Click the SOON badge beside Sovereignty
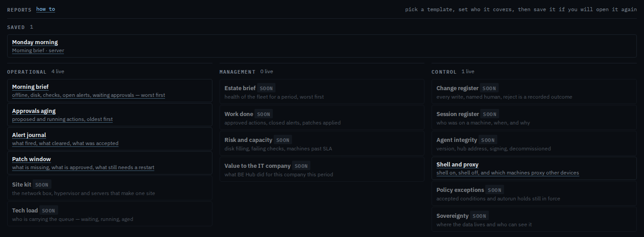Screen dimensions: 644x237 click(479, 216)
